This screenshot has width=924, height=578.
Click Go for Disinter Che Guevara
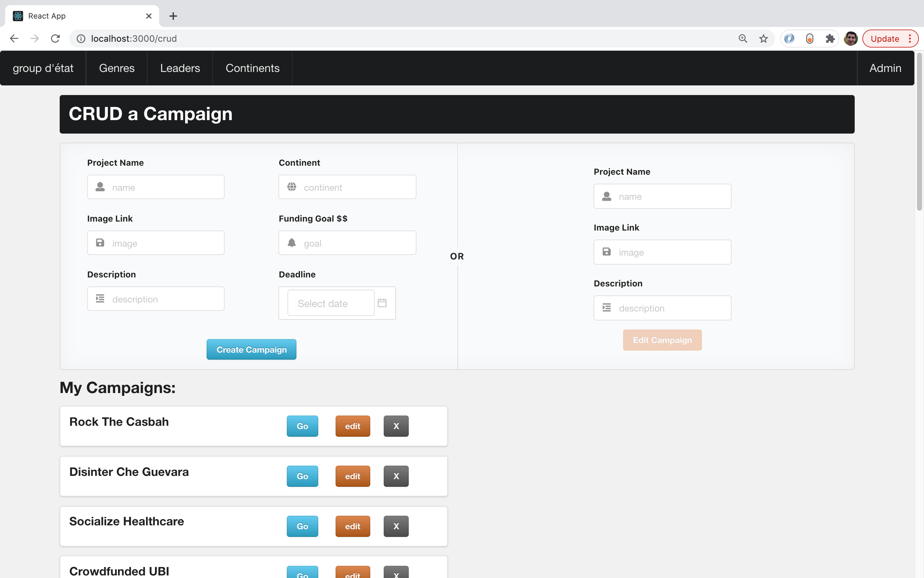(303, 476)
